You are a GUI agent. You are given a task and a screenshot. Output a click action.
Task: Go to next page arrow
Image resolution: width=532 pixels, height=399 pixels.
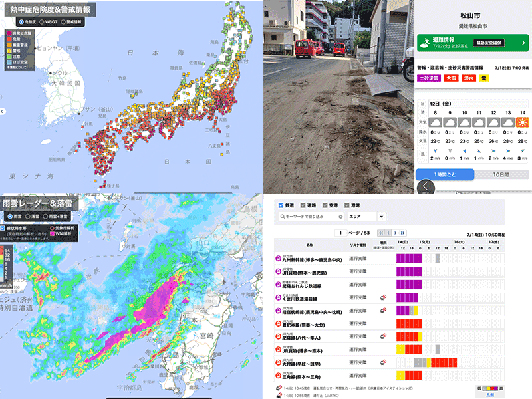(395, 233)
